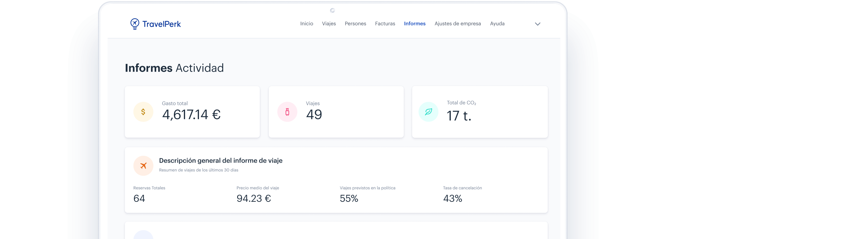The height and width of the screenshot is (239, 868).
Task: Click the TravelPerk logo
Action: (x=155, y=24)
